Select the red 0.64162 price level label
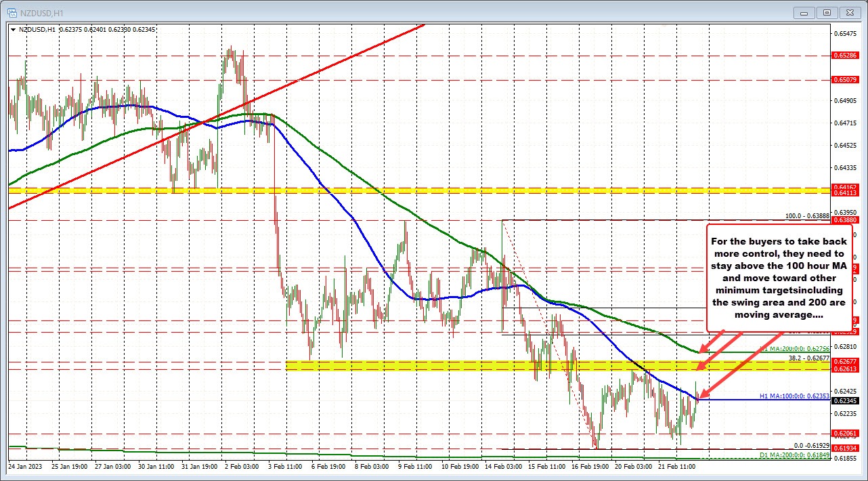The image size is (868, 481). point(844,187)
